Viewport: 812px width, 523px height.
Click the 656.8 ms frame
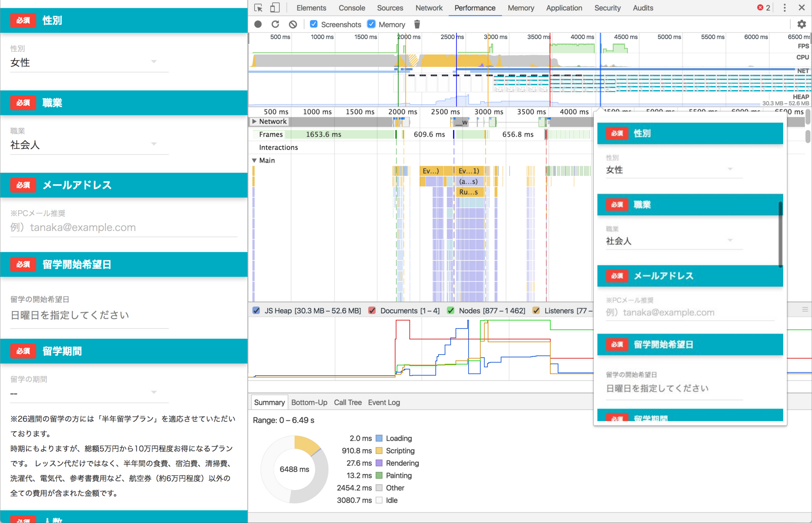click(518, 134)
